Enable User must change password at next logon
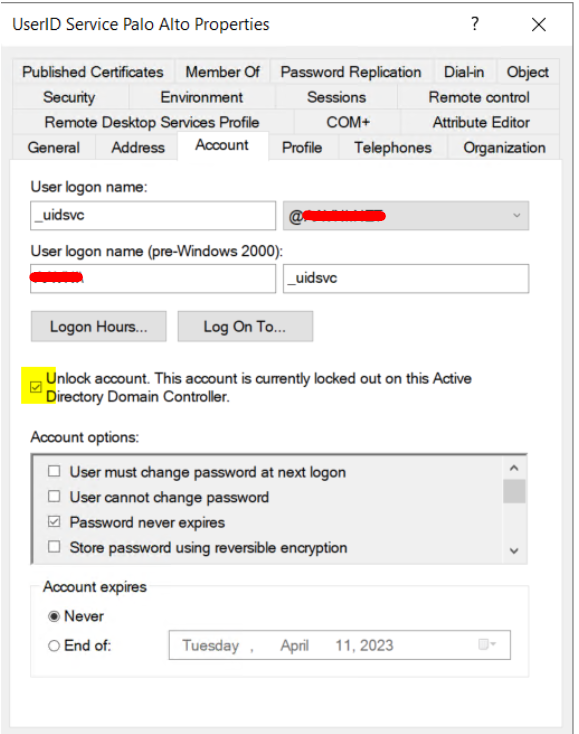The image size is (579, 734). pyautogui.click(x=54, y=471)
